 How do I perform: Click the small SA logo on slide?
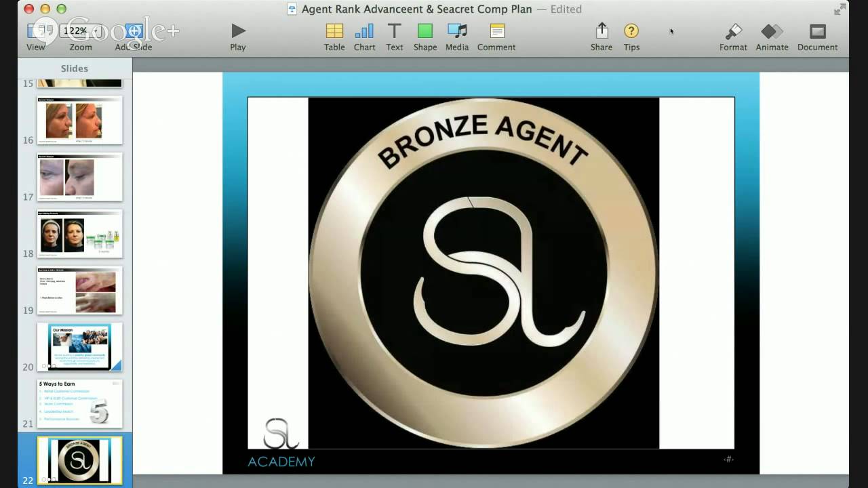coord(281,433)
